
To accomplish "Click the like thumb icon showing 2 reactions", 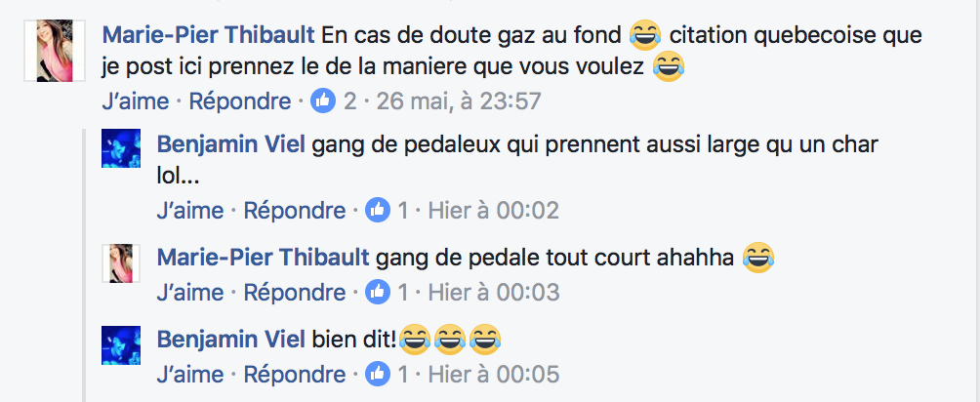I will [323, 100].
